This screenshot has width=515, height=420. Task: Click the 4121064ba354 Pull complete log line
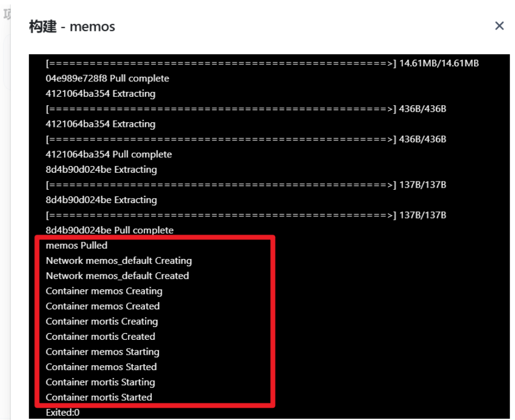click(109, 154)
